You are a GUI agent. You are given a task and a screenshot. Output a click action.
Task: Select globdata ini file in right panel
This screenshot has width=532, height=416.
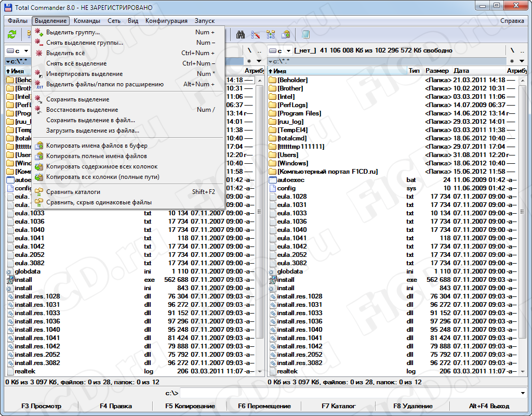(393, 271)
